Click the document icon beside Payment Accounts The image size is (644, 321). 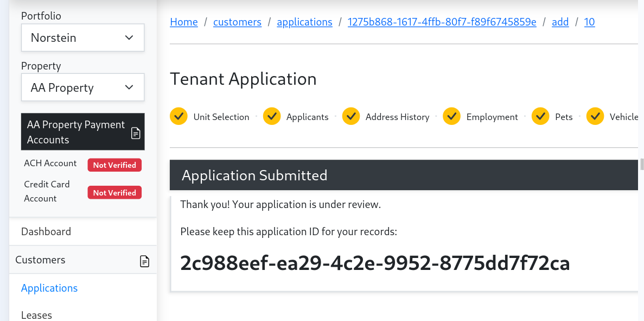click(x=136, y=133)
